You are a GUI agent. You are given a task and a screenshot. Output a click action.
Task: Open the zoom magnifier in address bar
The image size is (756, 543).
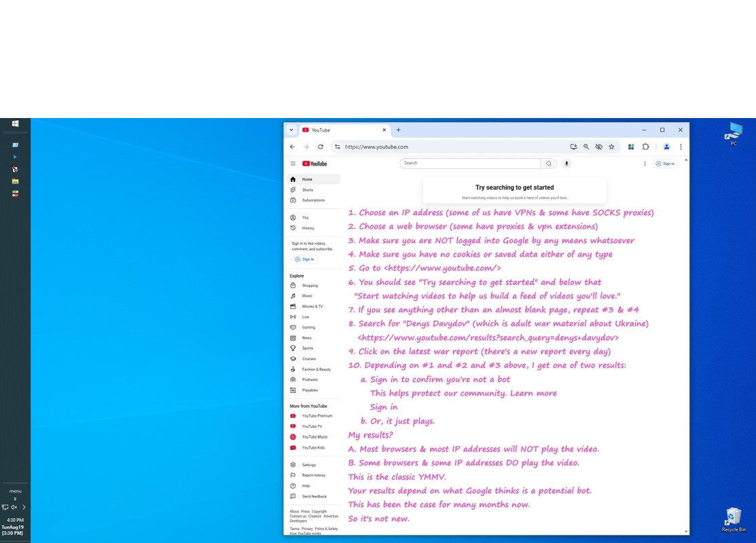tap(586, 147)
